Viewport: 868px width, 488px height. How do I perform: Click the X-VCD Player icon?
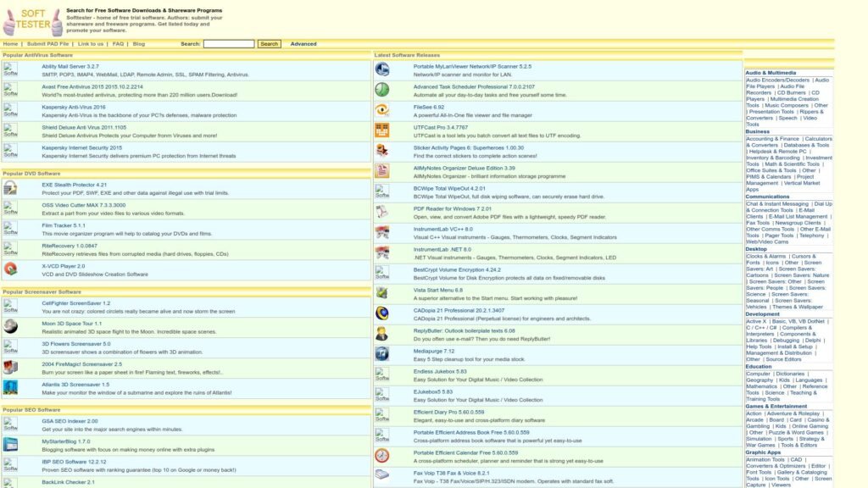(10, 269)
